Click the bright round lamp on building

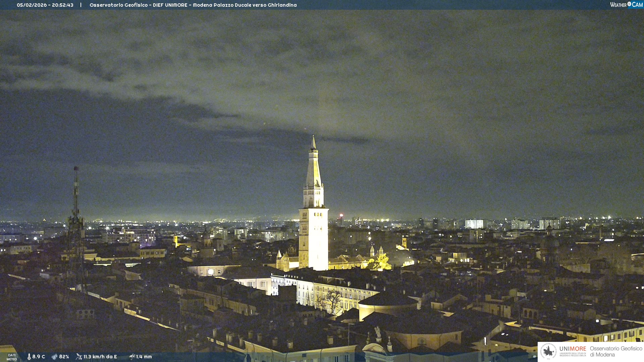[x=210, y=272]
